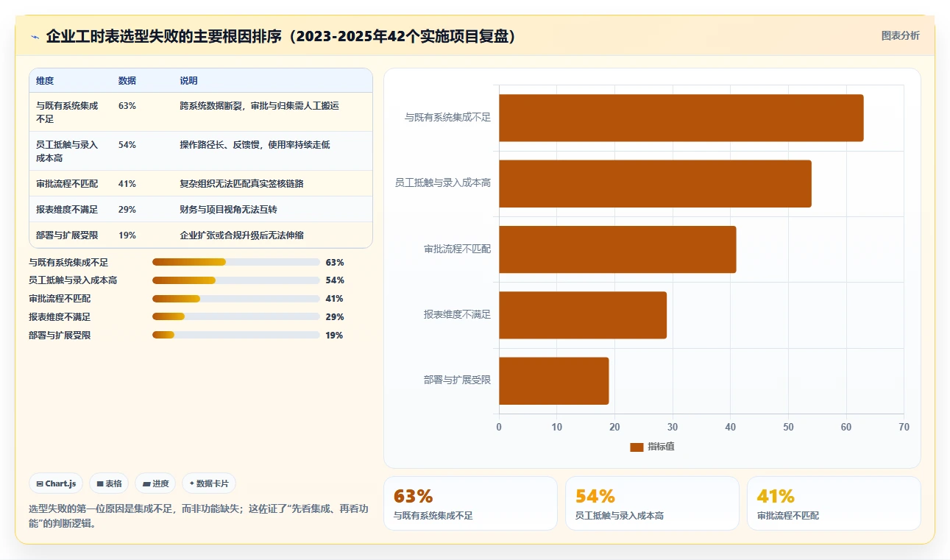Select the 数据卡片 tag chip
Image resolution: width=950 pixels, height=560 pixels.
[x=209, y=483]
